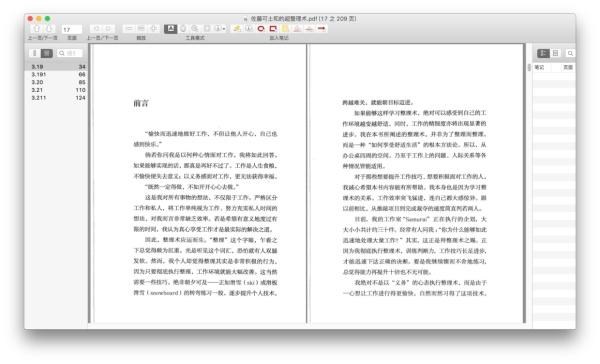The height and width of the screenshot is (364, 600).
Task: Add a red box annotation
Action: [273, 29]
